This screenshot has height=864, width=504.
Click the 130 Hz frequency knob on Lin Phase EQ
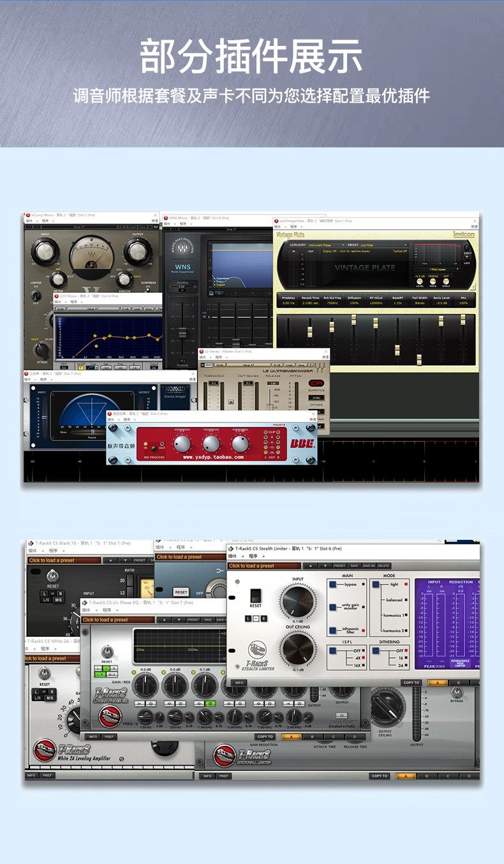click(145, 717)
